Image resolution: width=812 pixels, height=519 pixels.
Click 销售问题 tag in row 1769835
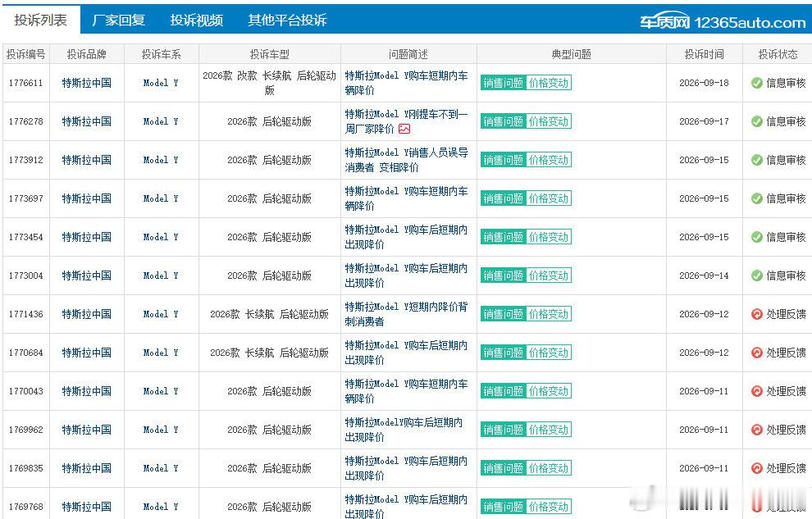point(504,468)
